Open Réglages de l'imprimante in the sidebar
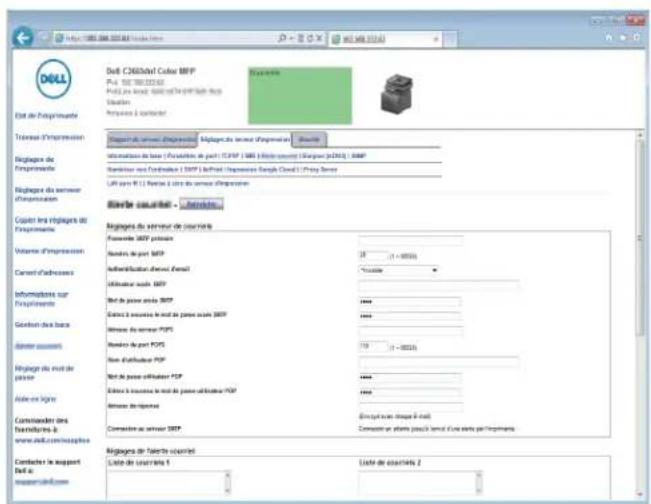The height and width of the screenshot is (504, 651). point(35,164)
